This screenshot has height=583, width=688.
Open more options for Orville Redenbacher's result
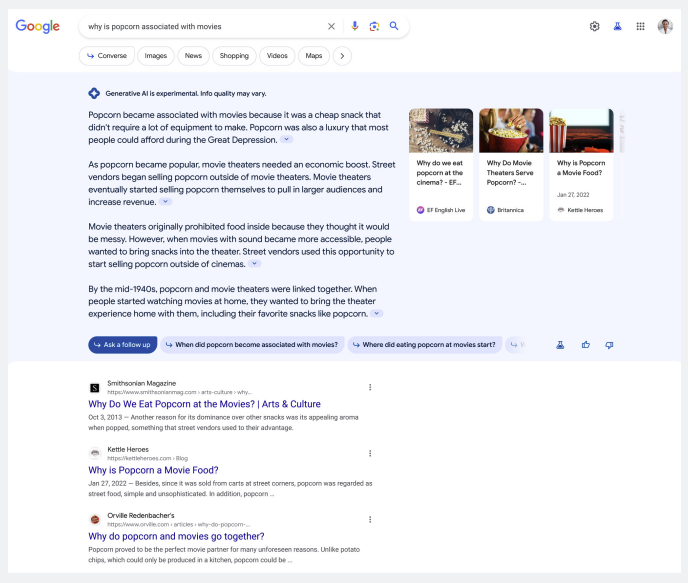click(x=370, y=520)
